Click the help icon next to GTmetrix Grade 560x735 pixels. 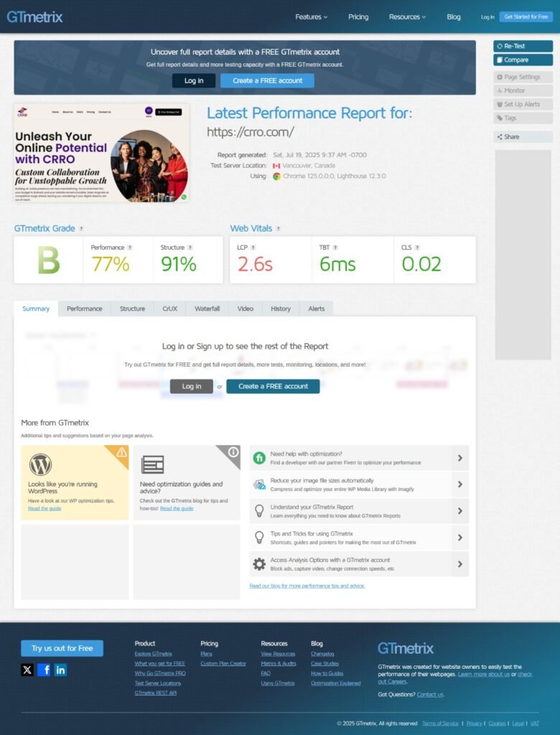81,229
